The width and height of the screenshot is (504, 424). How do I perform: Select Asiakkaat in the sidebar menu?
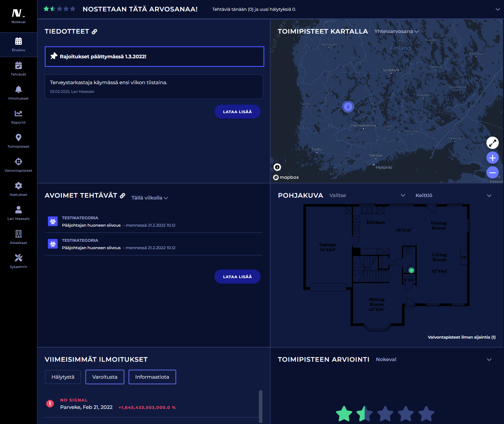[x=19, y=237]
